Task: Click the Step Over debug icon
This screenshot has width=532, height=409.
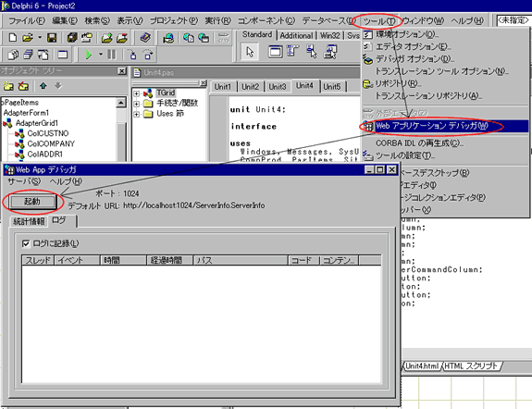Action: coord(148,55)
